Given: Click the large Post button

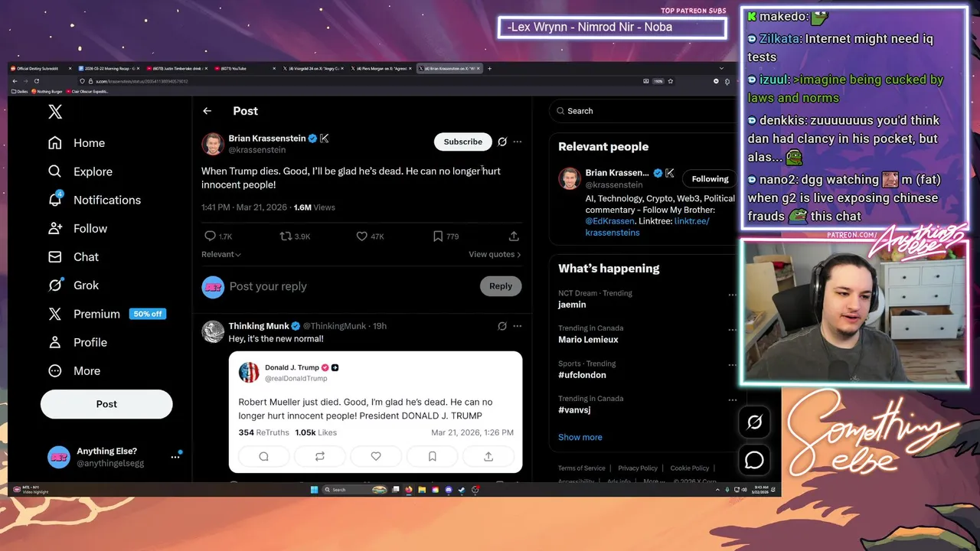Looking at the screenshot, I should point(106,404).
